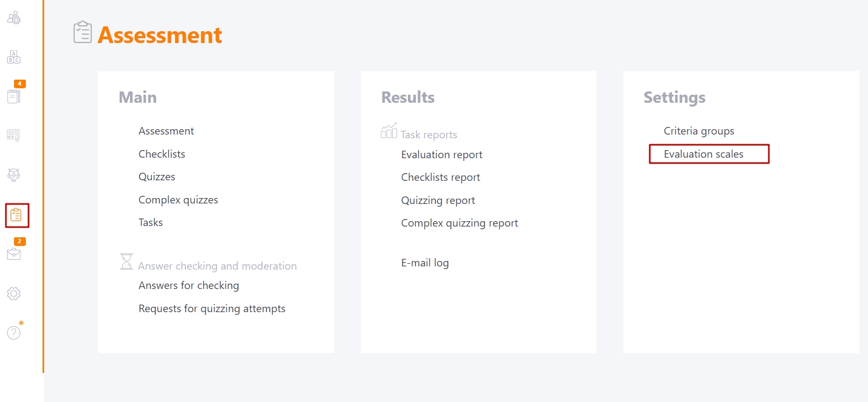Screen dimensions: 868x402
Task: Open Complex quizzes link
Action: point(178,200)
